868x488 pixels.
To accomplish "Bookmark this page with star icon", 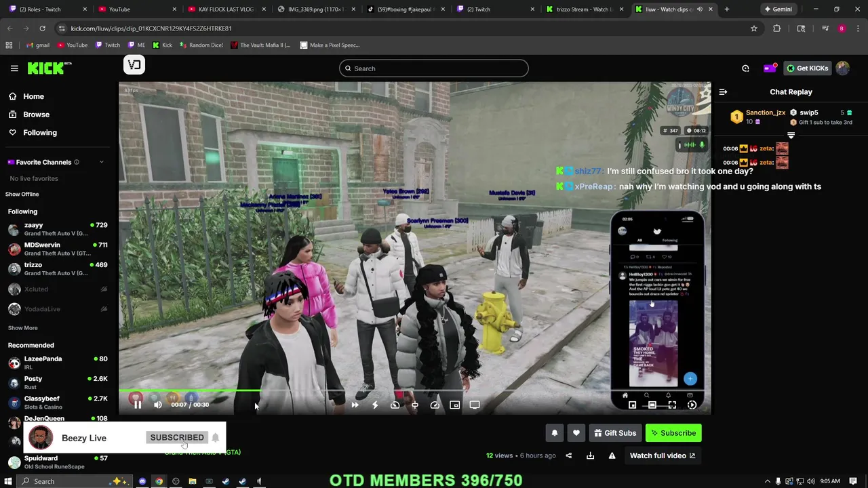I will point(753,28).
